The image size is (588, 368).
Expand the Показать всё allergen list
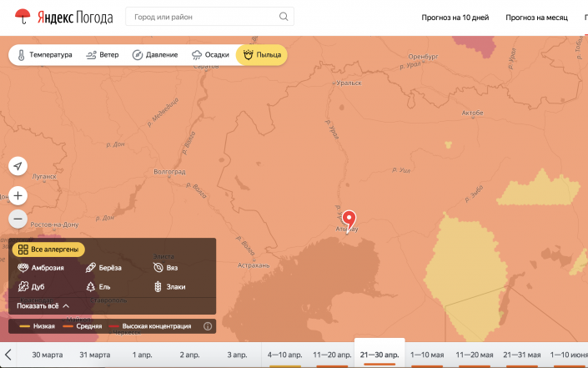click(x=43, y=306)
